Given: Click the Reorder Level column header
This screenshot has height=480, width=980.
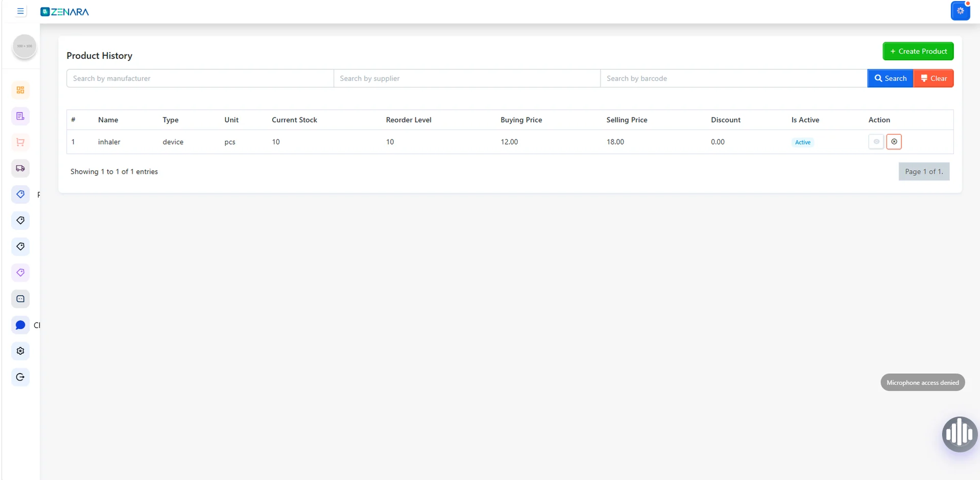Looking at the screenshot, I should pyautogui.click(x=409, y=120).
